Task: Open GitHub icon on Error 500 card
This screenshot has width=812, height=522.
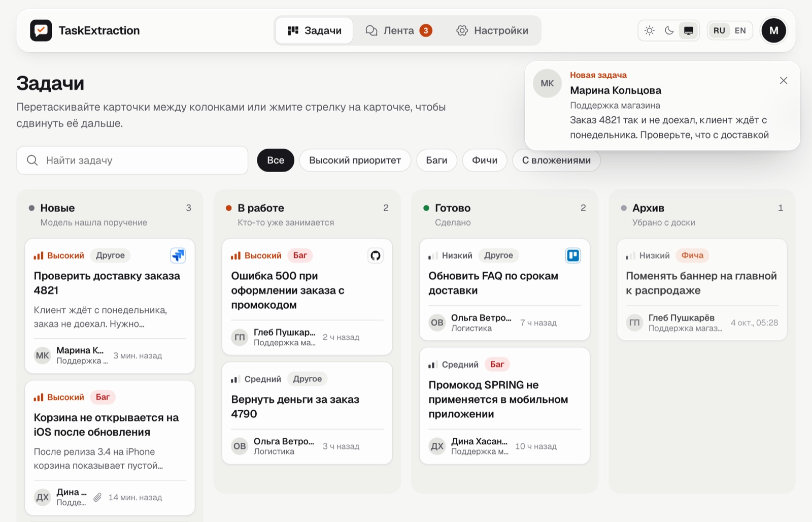Action: [x=376, y=255]
